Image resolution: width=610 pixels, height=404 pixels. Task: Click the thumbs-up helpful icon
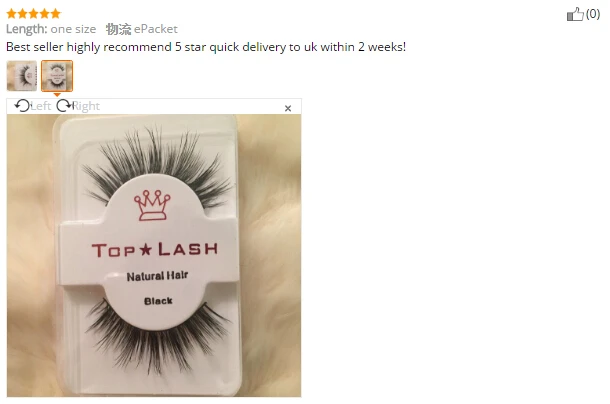[575, 14]
